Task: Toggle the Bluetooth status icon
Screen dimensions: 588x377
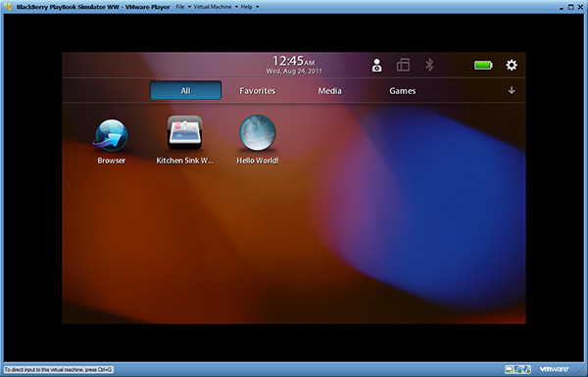Action: pyautogui.click(x=429, y=65)
